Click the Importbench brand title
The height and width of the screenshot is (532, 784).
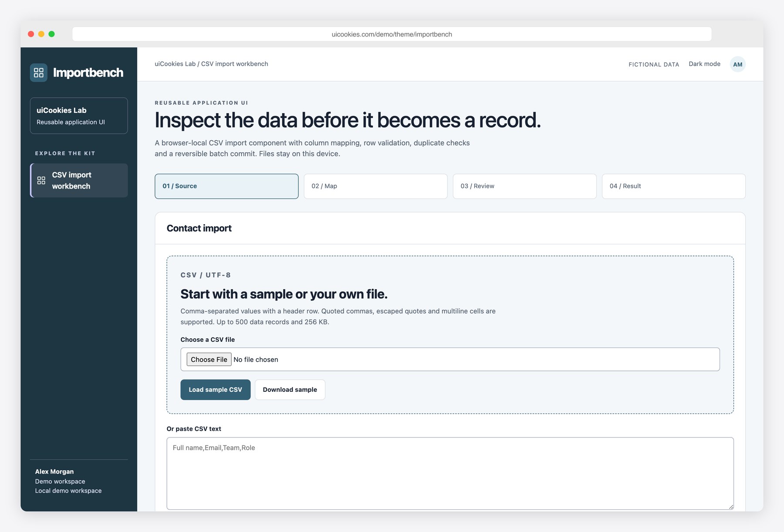[88, 73]
